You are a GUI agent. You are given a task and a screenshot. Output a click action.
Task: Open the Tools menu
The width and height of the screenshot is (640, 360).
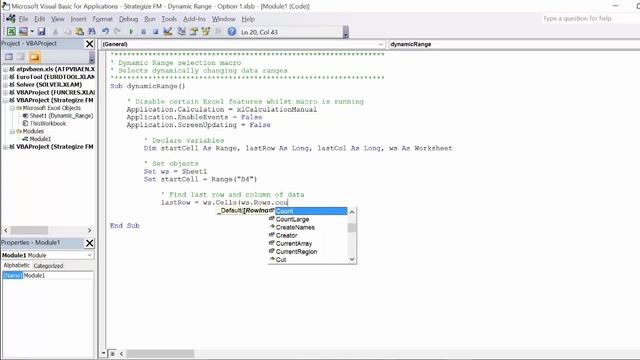tap(169, 19)
